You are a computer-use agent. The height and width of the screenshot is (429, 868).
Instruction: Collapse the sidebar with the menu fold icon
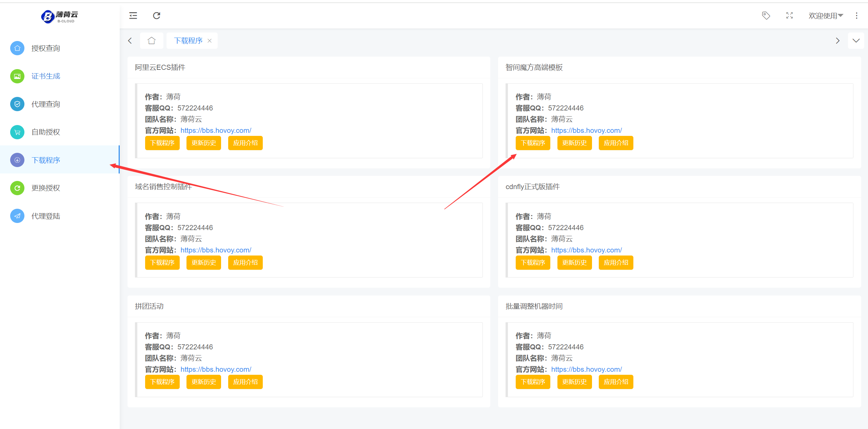tap(133, 16)
